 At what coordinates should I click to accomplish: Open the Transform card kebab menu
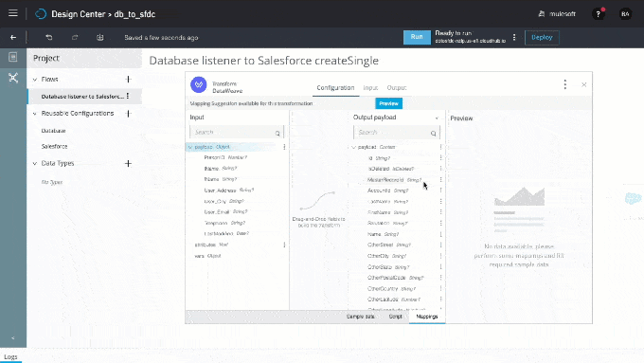pyautogui.click(x=565, y=84)
